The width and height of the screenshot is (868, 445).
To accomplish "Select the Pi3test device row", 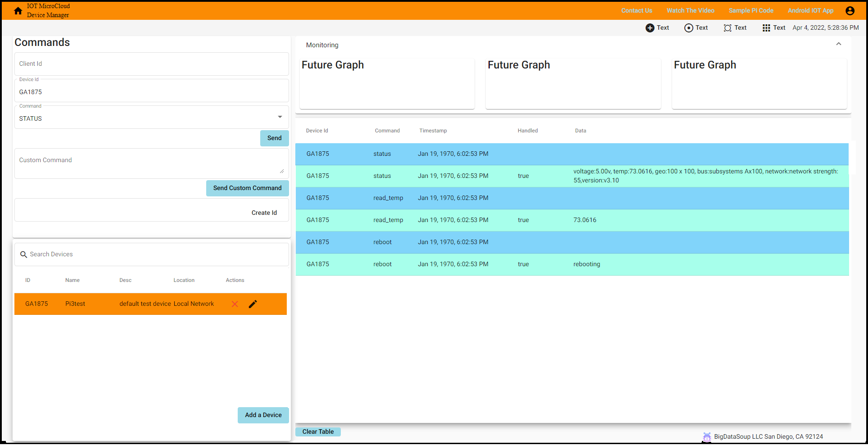I will [x=150, y=304].
